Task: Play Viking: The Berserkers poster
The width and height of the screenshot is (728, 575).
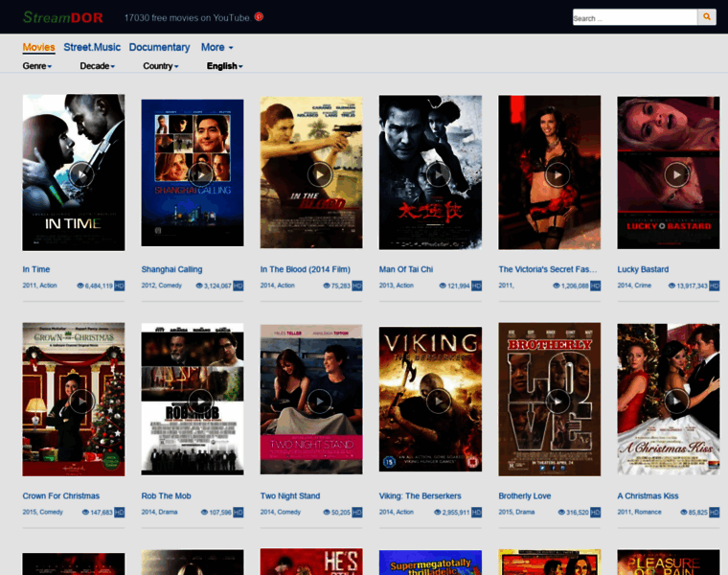Action: point(430,400)
